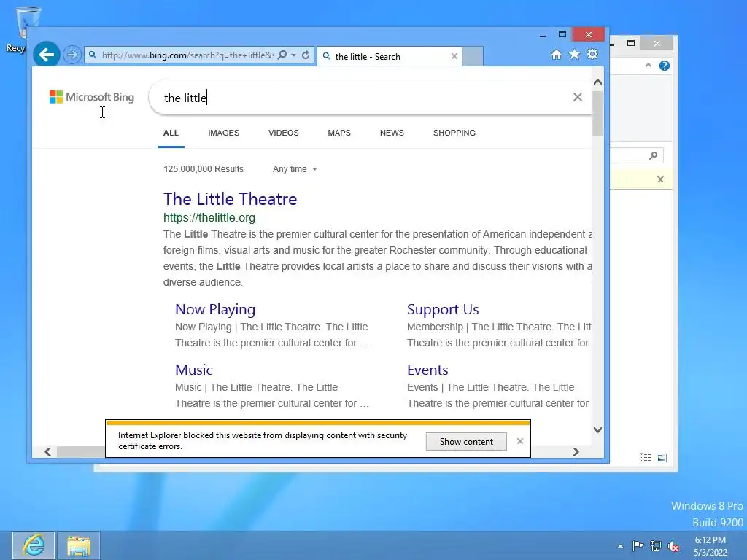Expand the 'Any time' date filter
This screenshot has height=560, width=747.
coord(295,169)
